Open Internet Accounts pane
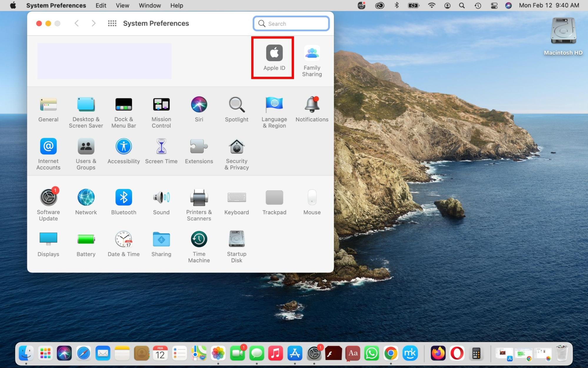Viewport: 588px width, 368px height. [48, 154]
